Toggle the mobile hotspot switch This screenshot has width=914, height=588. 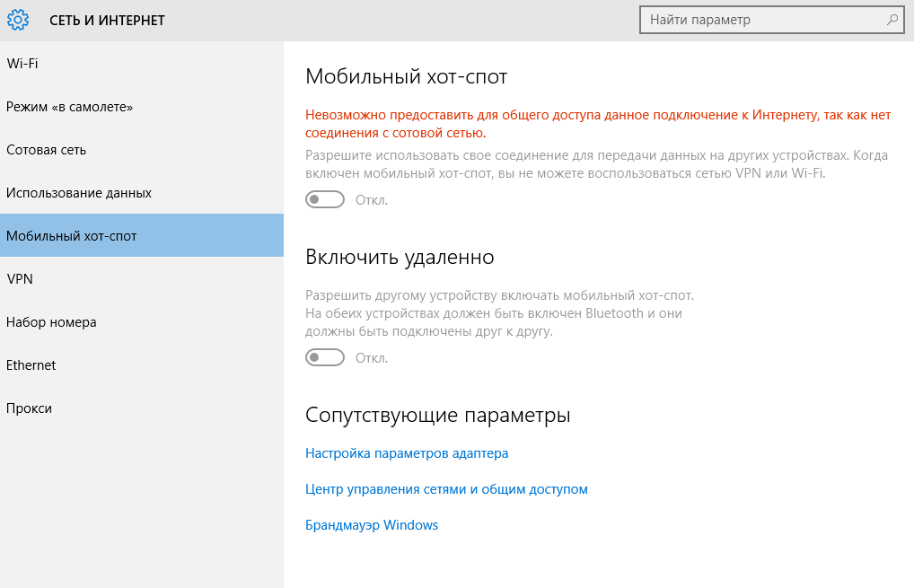[325, 199]
